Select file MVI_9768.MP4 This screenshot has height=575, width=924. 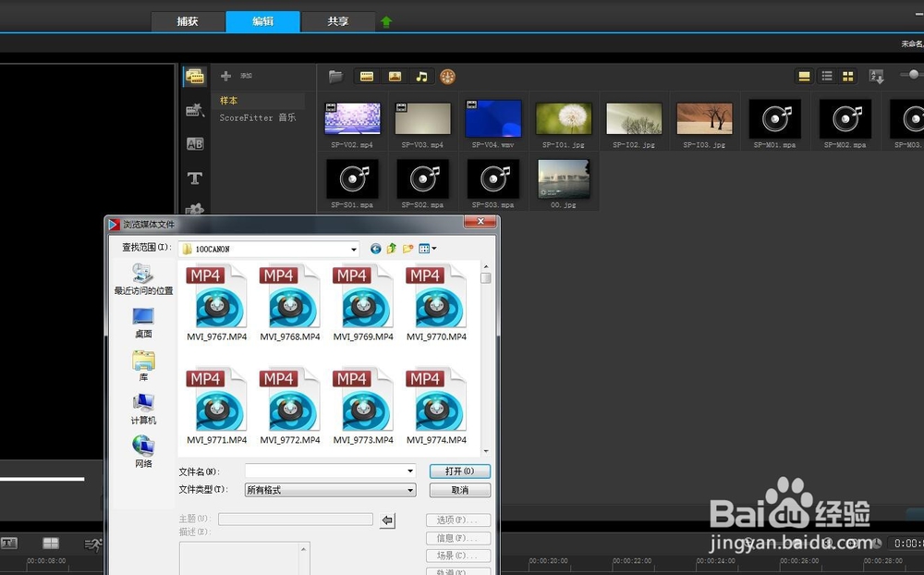click(x=290, y=303)
